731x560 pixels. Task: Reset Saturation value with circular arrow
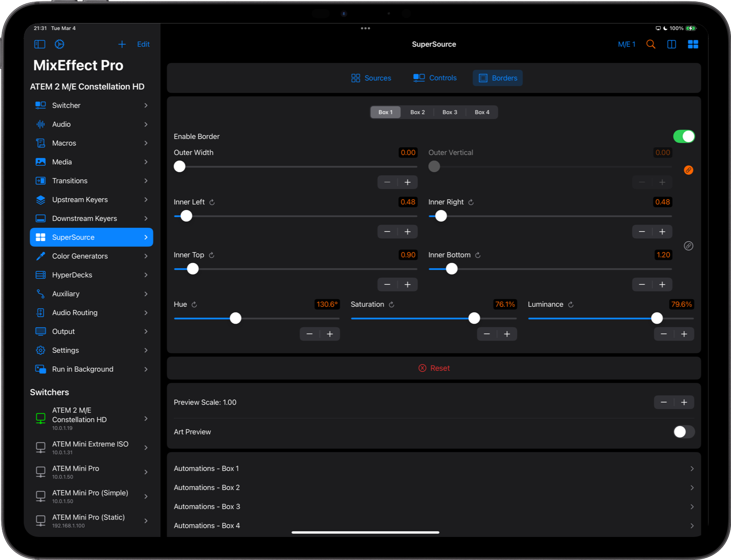tap(391, 304)
